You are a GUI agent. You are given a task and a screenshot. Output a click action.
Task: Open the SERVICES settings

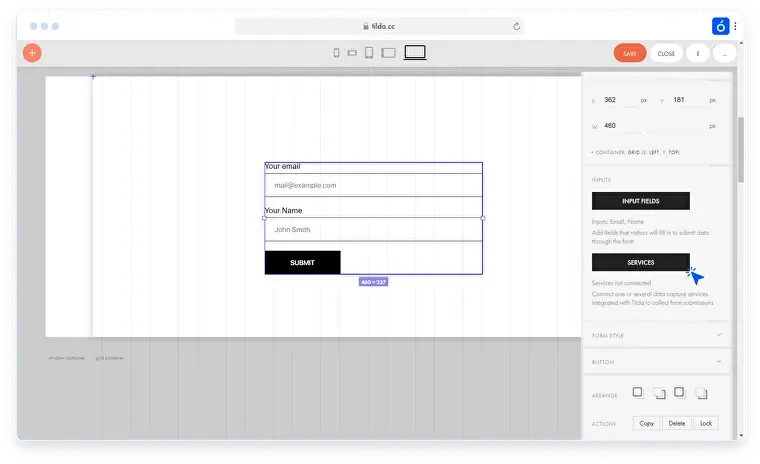(x=640, y=262)
